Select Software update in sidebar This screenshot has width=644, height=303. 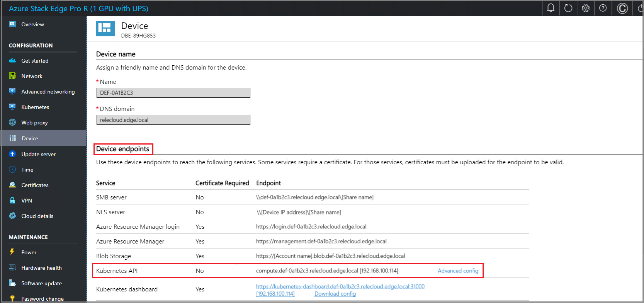[x=41, y=283]
